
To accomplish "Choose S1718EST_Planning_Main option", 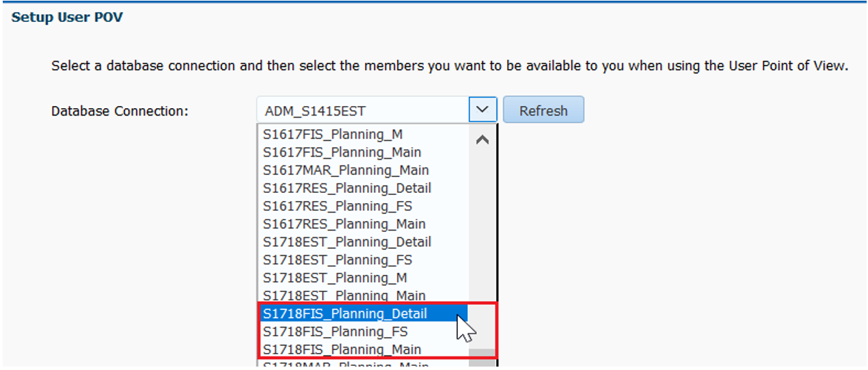I will coord(344,295).
